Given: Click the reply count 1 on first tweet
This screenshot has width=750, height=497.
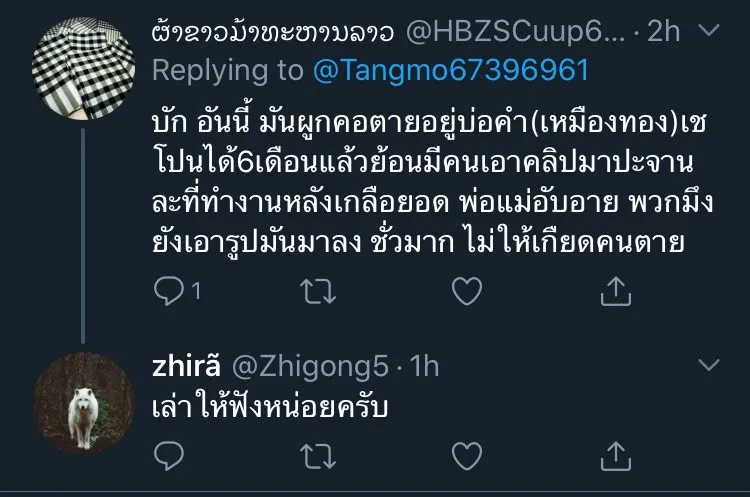Looking at the screenshot, I should click(x=196, y=290).
